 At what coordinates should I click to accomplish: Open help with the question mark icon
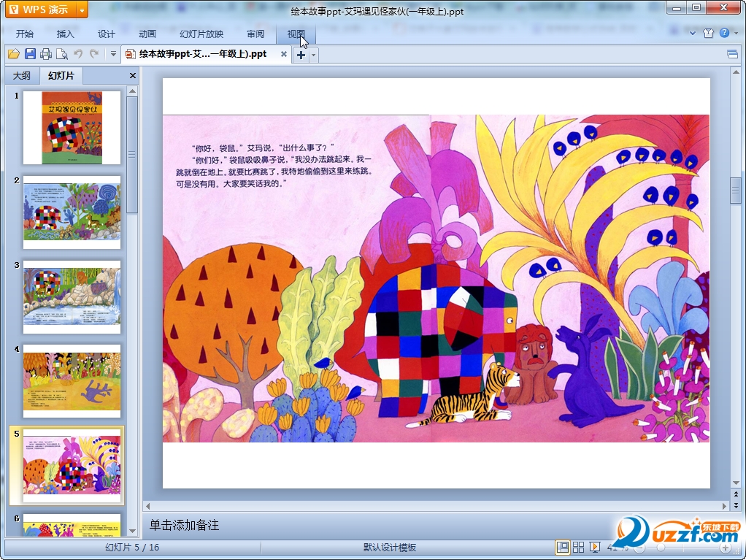(x=724, y=33)
